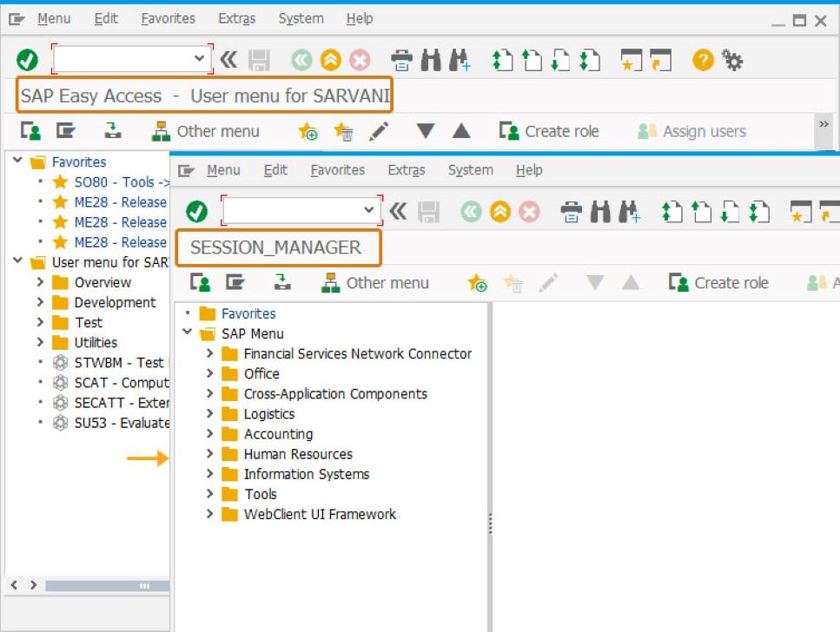Image resolution: width=840 pixels, height=632 pixels.
Task: Click Other menu in SESSION_MANAGER window
Action: point(375,283)
